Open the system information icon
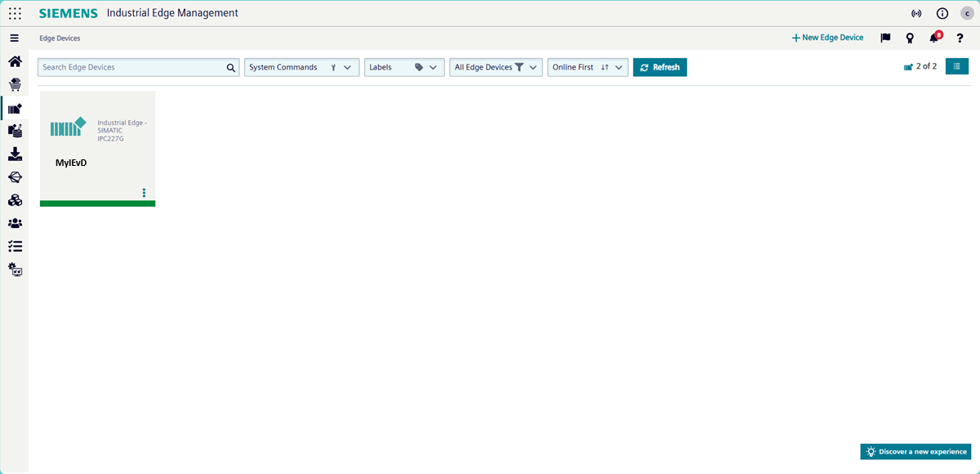980x474 pixels. pyautogui.click(x=942, y=12)
